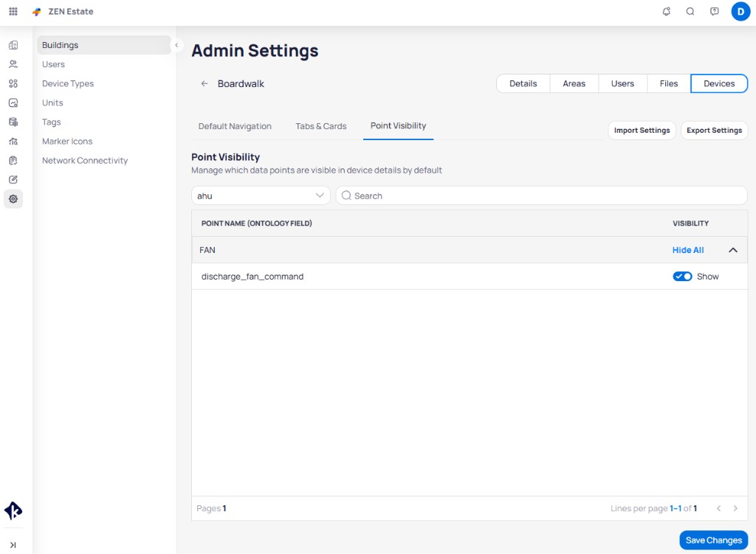Click the Save Changes button
This screenshot has height=554, width=756.
tap(713, 540)
